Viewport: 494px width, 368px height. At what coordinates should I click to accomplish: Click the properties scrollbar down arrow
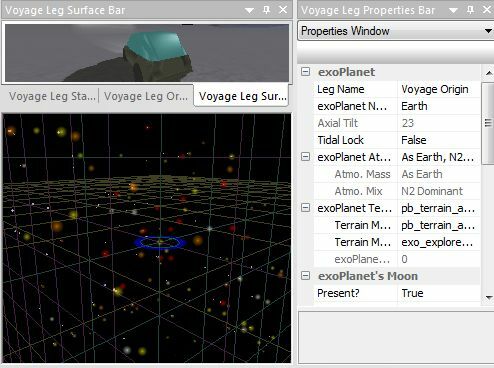coord(489,297)
